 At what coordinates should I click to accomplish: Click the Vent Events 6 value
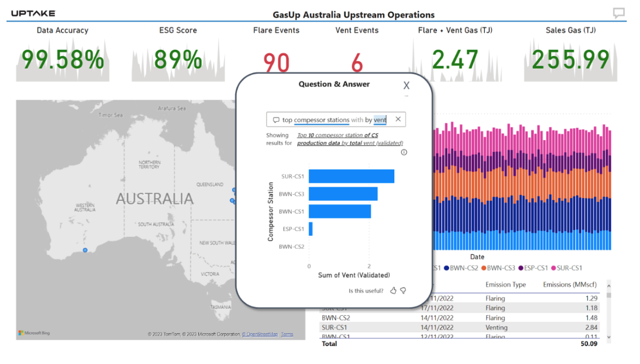[357, 62]
